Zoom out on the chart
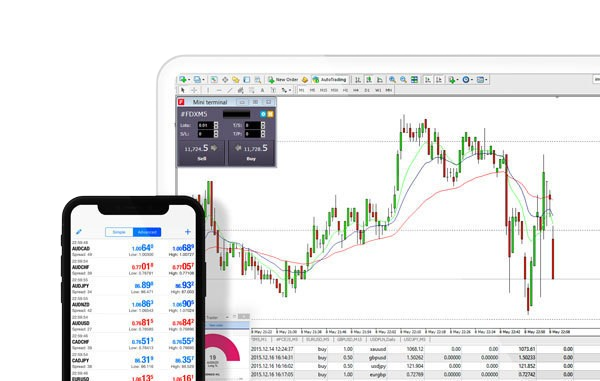This screenshot has width=600, height=381. pyautogui.click(x=403, y=80)
